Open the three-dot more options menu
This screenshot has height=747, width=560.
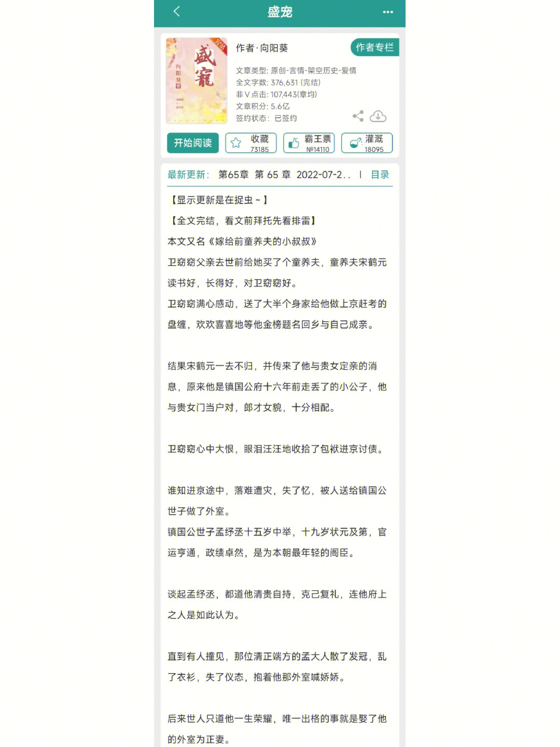pyautogui.click(x=388, y=12)
